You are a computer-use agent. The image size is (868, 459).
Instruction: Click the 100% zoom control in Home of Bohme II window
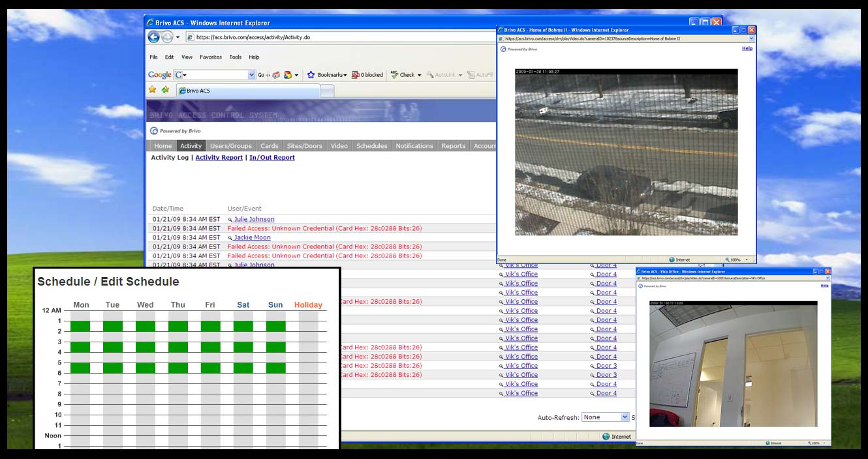pyautogui.click(x=737, y=260)
